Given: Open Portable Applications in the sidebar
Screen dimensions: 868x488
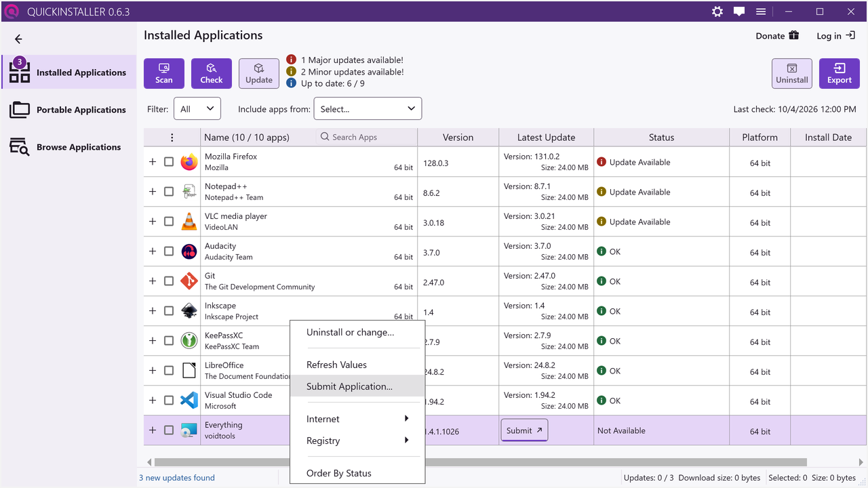Looking at the screenshot, I should point(68,110).
